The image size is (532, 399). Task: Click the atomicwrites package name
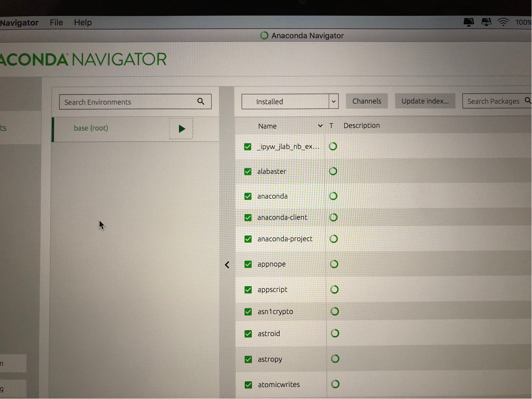tap(279, 384)
